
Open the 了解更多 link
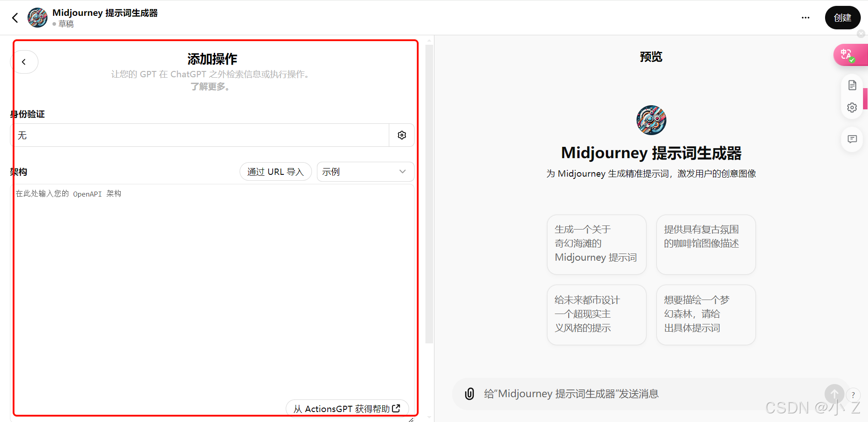tap(210, 86)
